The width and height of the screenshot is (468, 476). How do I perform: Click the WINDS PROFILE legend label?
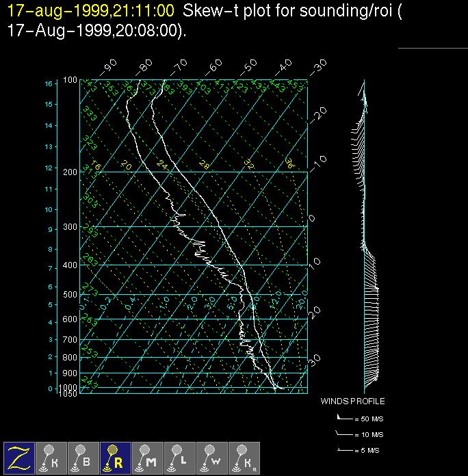[x=352, y=401]
